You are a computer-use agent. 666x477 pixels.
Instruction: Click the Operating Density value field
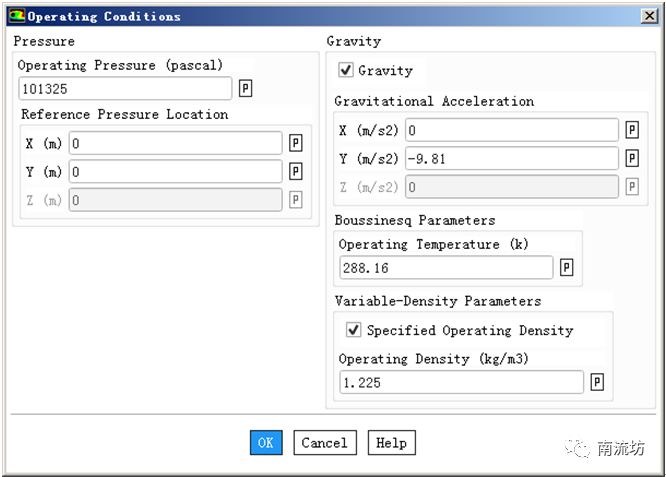click(461, 382)
